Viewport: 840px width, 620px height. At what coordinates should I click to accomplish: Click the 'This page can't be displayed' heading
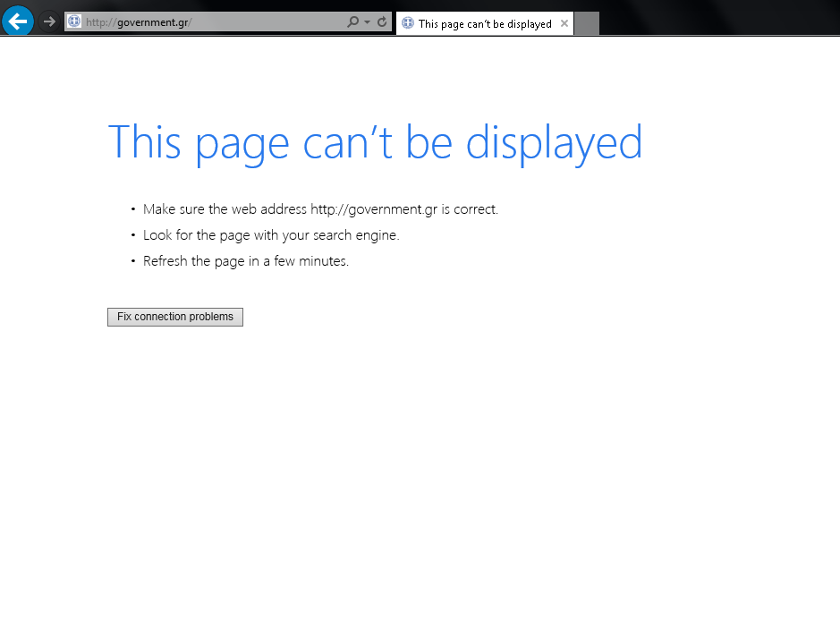(375, 142)
